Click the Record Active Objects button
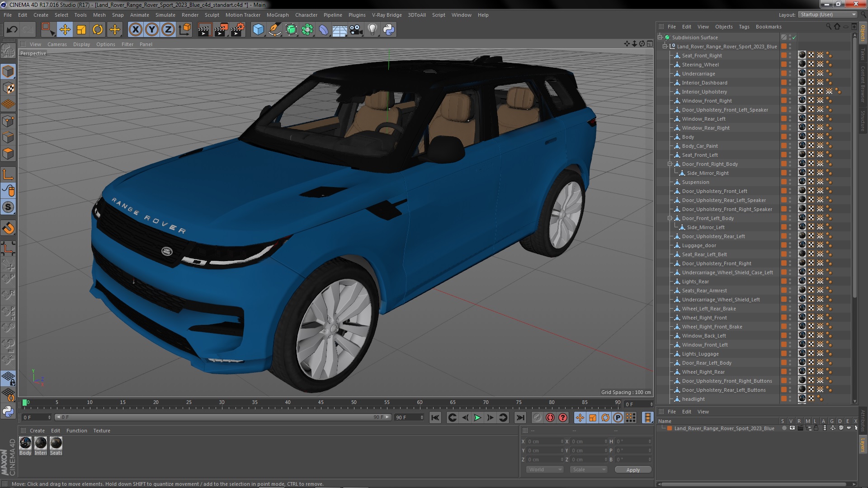This screenshot has height=488, width=868. click(537, 418)
